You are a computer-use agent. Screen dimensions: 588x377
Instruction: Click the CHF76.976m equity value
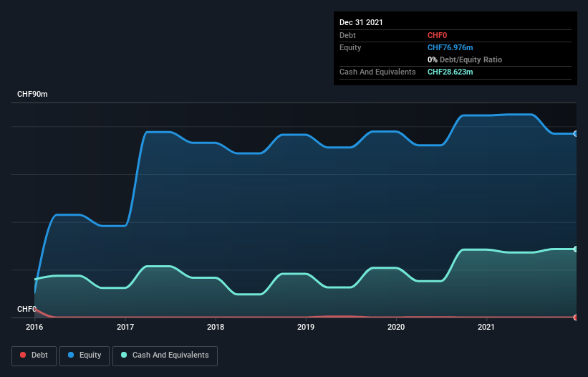[x=450, y=47]
